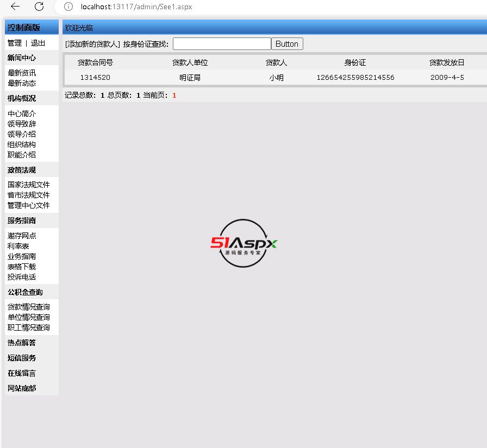The width and height of the screenshot is (487, 448).
Task: Focus the ID card search input field
Action: pyautogui.click(x=222, y=44)
